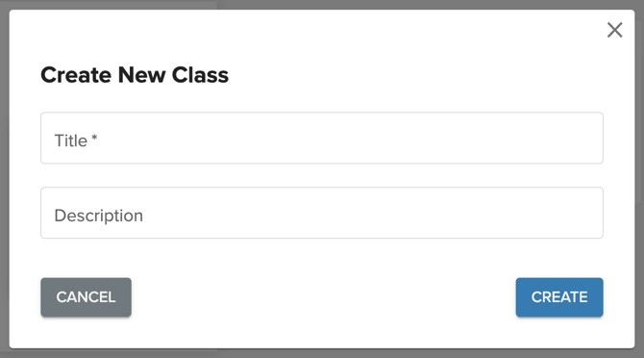Place cursor in the required Title input
The width and height of the screenshot is (644, 358).
(322, 139)
